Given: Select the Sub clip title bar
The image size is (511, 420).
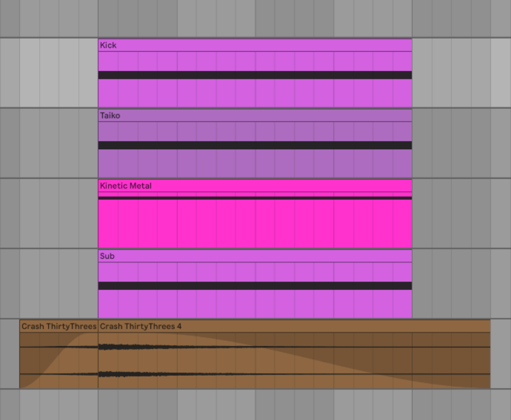Looking at the screenshot, I should (254, 256).
